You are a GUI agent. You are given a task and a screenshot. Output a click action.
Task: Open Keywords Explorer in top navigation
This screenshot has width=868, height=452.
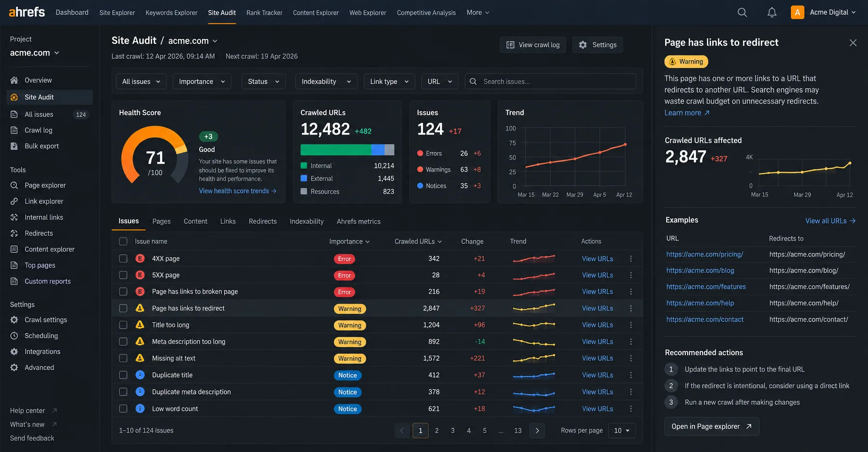(172, 13)
